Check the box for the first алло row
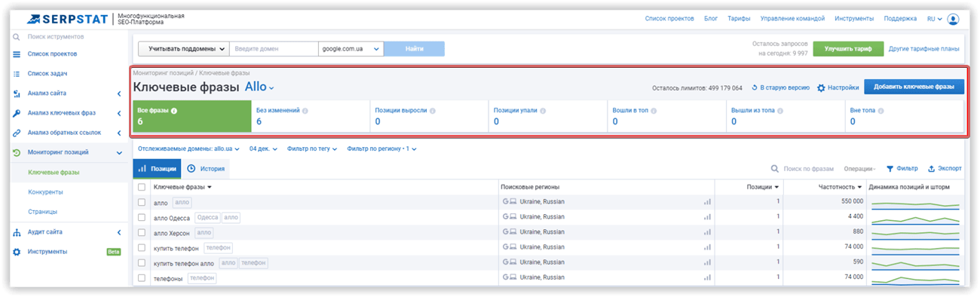 pyautogui.click(x=142, y=202)
